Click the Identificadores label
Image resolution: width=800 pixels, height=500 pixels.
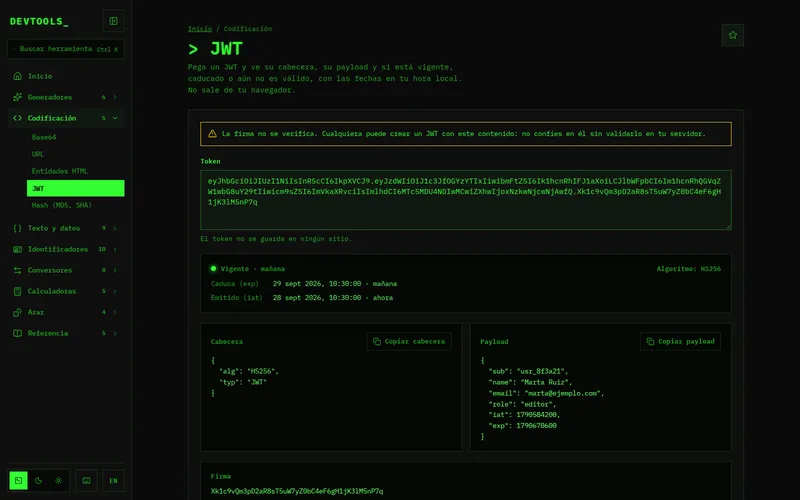pyautogui.click(x=58, y=249)
